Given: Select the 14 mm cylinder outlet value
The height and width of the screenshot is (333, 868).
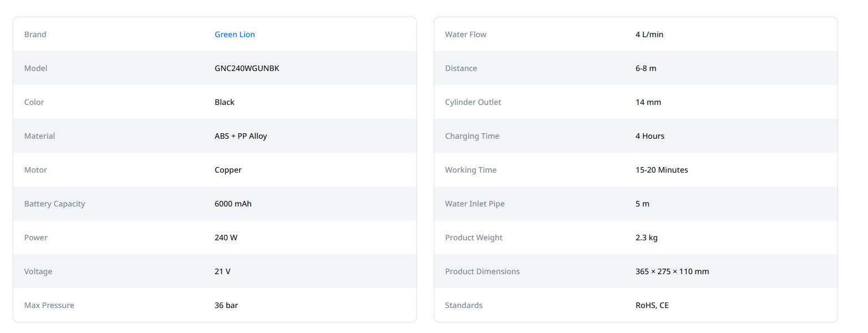Looking at the screenshot, I should tap(648, 102).
